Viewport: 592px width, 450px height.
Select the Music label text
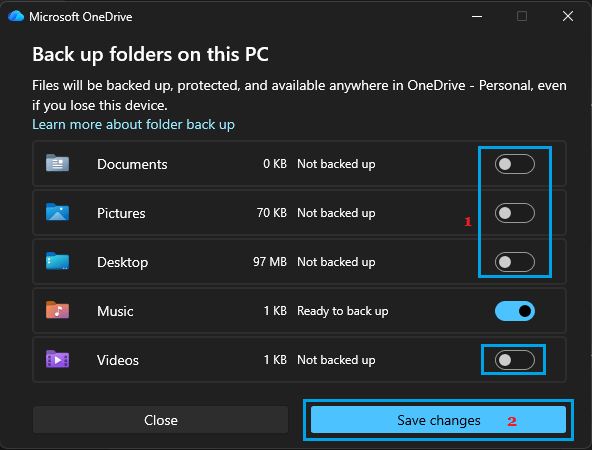[115, 311]
